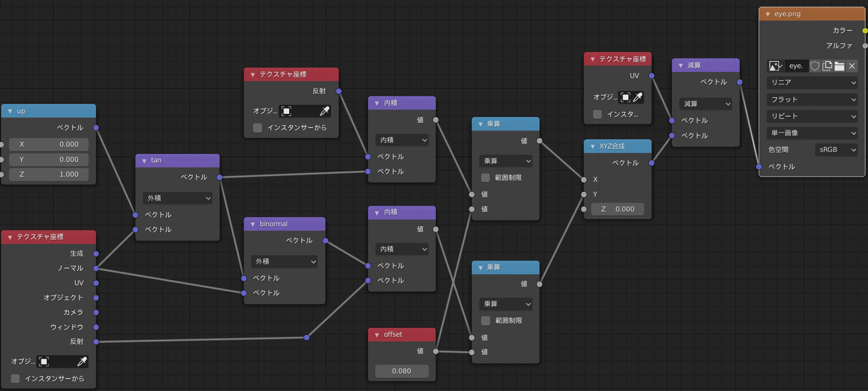Open the 減算 operation dropdown

pos(705,104)
